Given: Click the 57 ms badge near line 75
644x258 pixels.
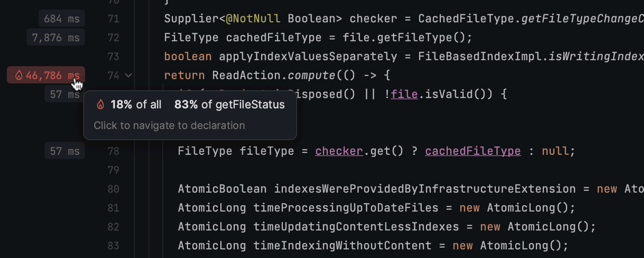Looking at the screenshot, I should tap(65, 94).
